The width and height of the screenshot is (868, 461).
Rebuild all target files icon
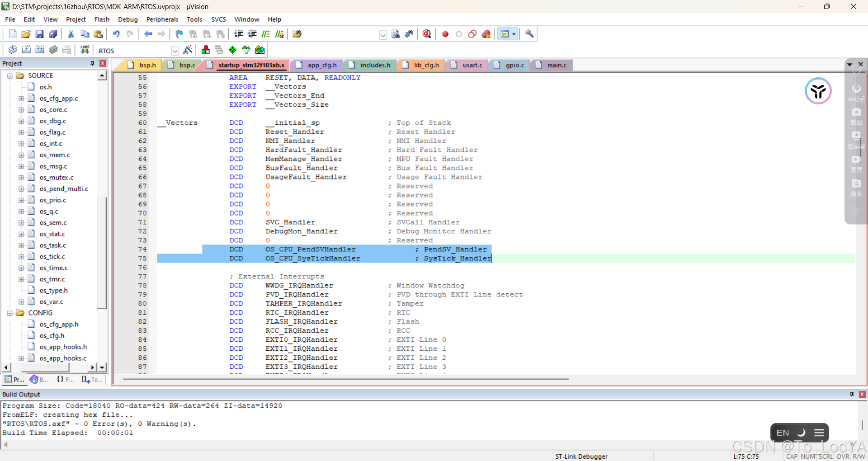click(x=40, y=50)
